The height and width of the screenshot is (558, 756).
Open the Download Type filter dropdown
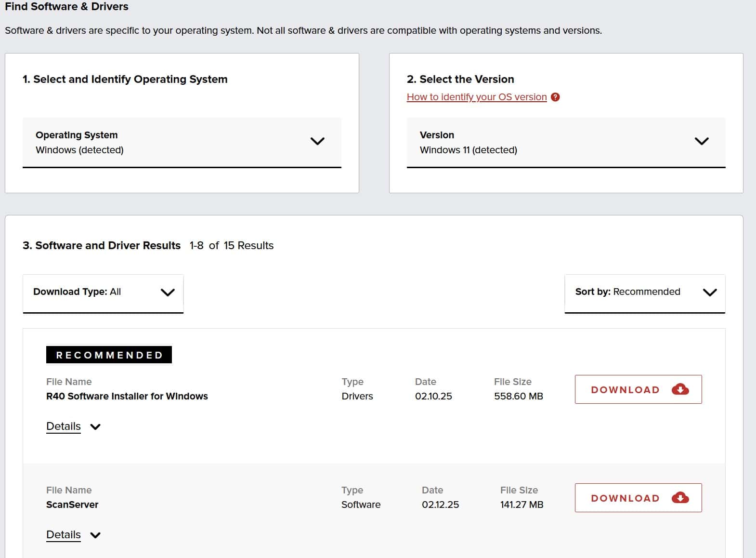pos(103,292)
